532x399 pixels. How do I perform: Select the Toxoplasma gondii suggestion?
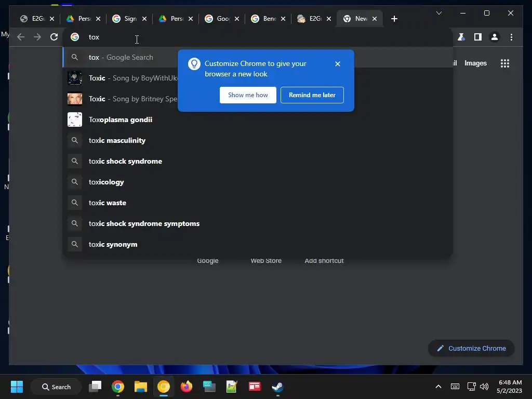258,119
